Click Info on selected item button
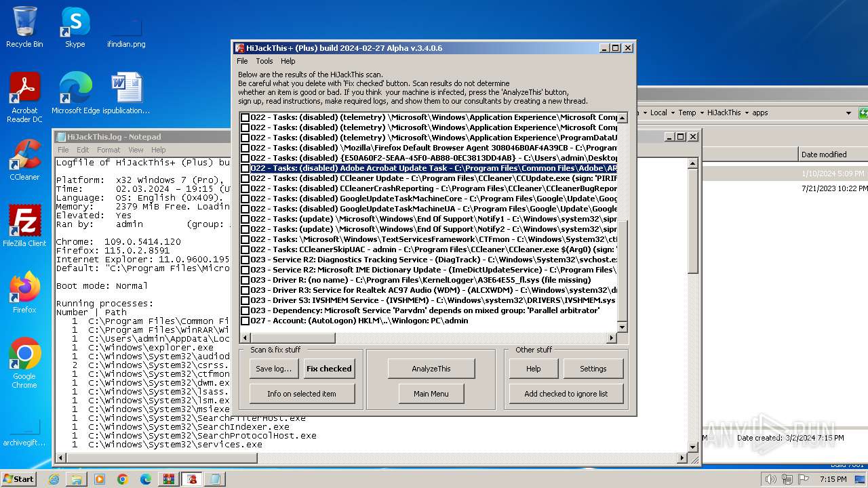This screenshot has height=488, width=868. [x=302, y=394]
